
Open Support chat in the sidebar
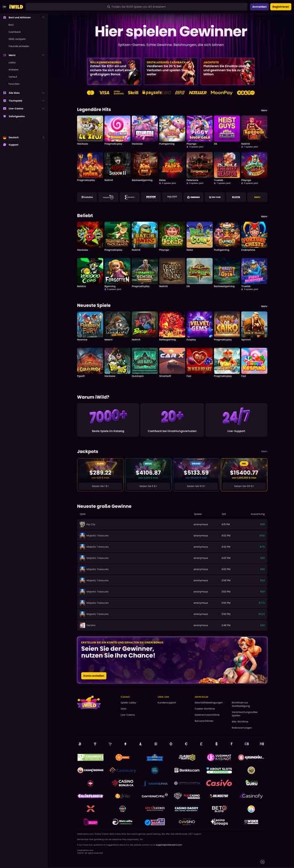click(13, 145)
